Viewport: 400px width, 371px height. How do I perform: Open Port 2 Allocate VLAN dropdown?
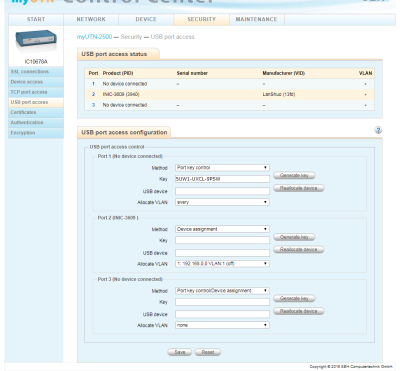point(222,264)
